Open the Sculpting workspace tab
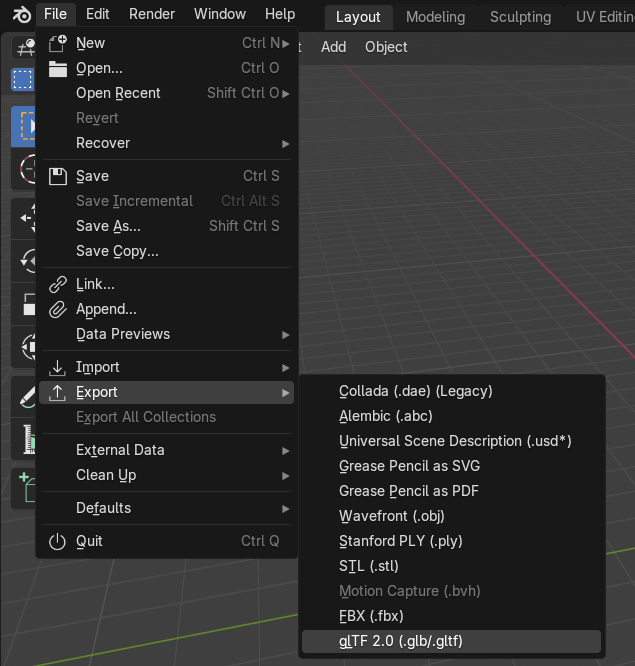The width and height of the screenshot is (635, 666). tap(520, 17)
